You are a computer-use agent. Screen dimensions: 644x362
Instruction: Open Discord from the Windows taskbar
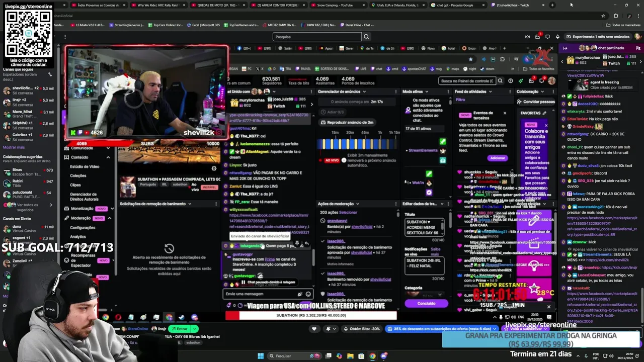point(384,356)
